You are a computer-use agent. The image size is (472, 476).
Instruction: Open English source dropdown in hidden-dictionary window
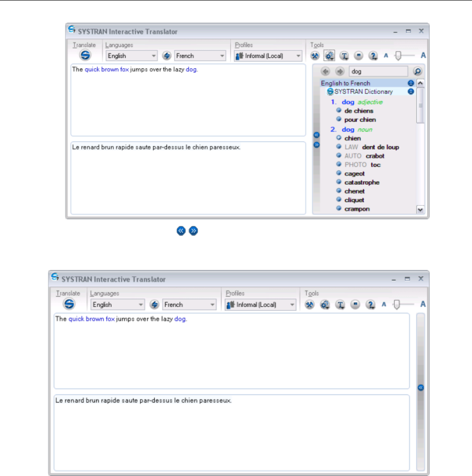click(x=118, y=305)
